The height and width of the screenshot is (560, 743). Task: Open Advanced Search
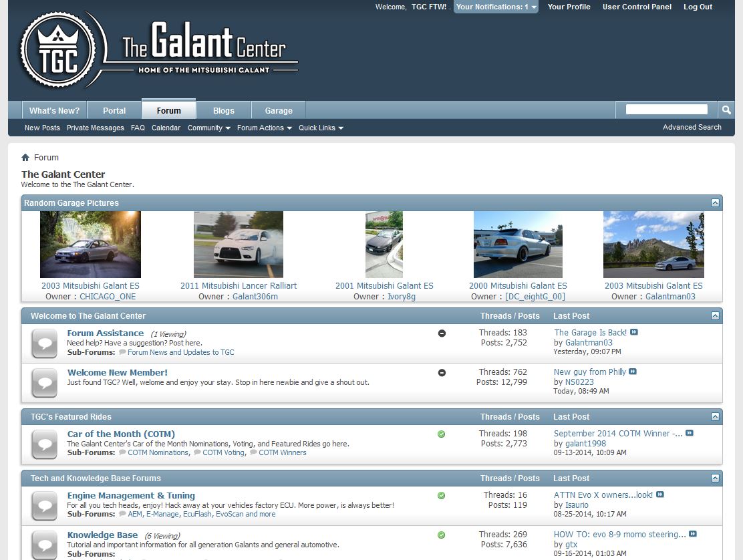click(x=692, y=127)
